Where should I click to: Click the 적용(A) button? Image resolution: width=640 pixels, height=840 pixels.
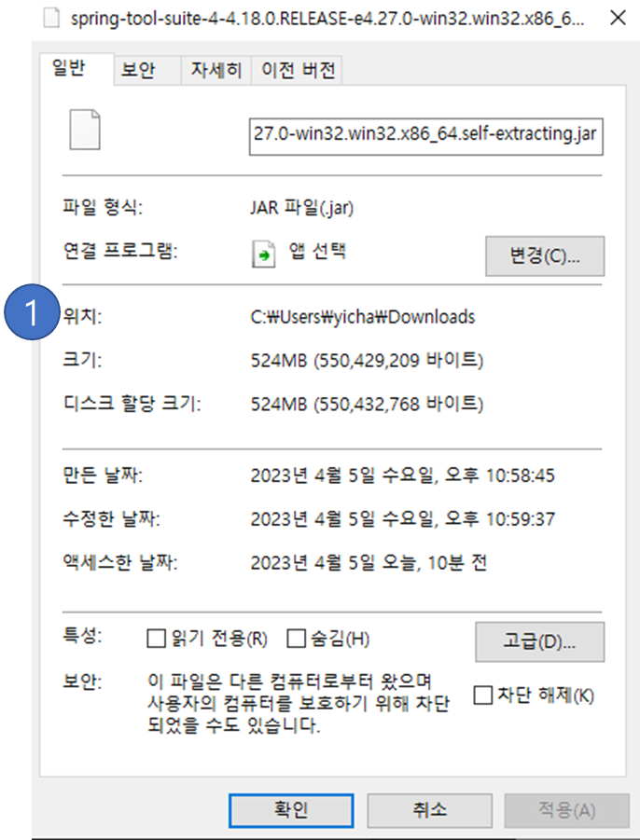click(x=566, y=810)
